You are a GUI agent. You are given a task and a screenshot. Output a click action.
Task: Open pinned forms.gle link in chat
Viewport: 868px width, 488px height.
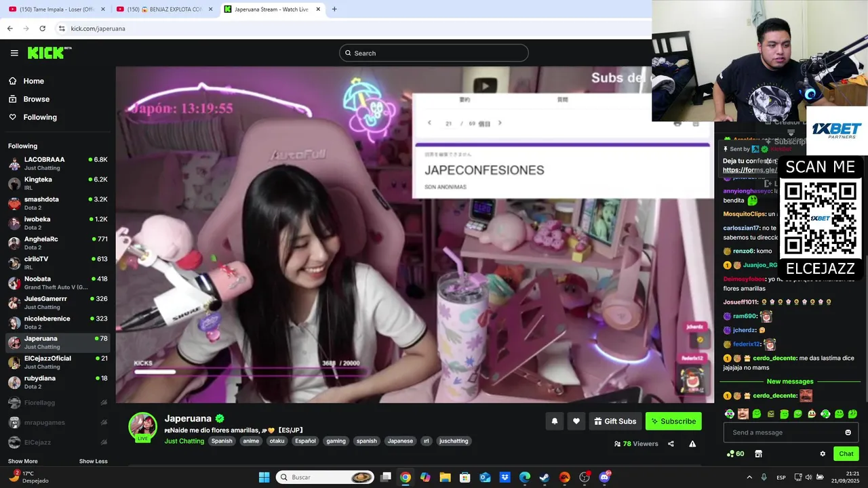(749, 170)
